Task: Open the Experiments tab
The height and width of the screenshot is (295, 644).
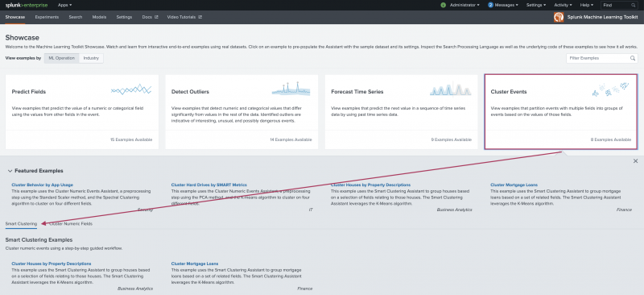Action: coord(47,17)
